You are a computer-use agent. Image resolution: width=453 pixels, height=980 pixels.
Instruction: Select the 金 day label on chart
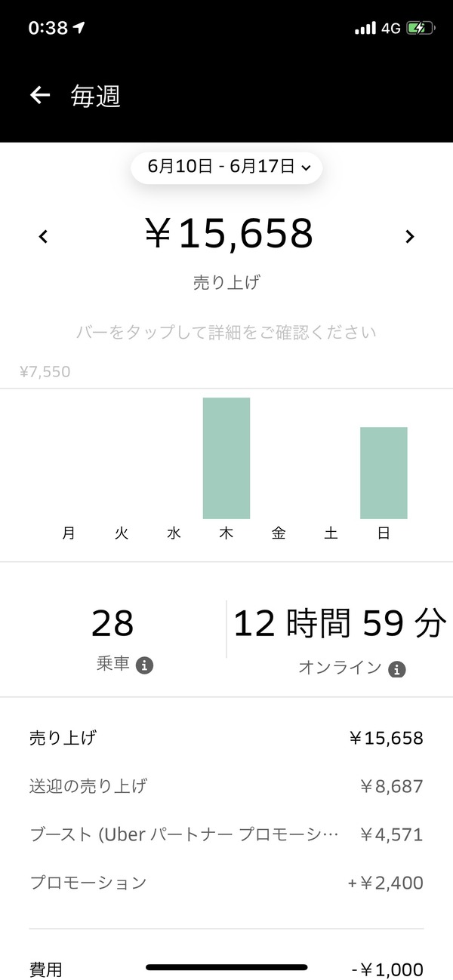click(x=279, y=533)
